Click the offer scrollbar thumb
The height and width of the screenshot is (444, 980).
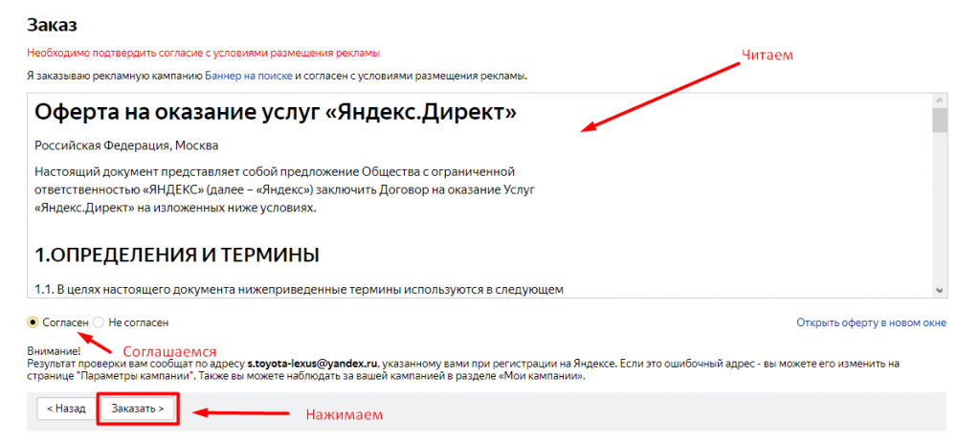pyautogui.click(x=940, y=120)
